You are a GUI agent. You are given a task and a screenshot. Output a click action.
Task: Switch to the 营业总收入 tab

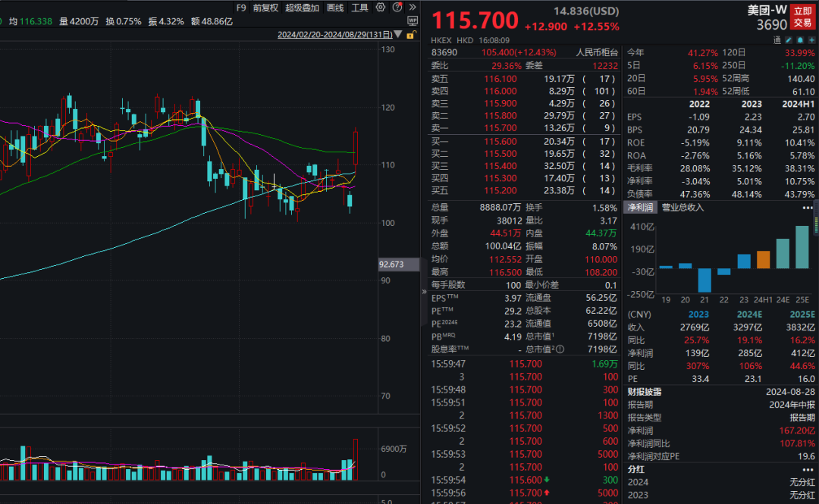point(682,208)
